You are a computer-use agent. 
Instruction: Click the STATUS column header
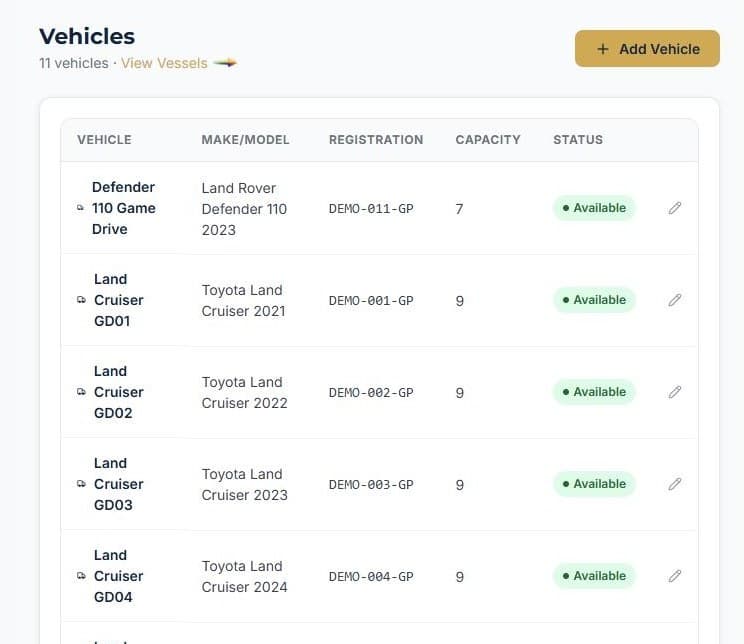tap(578, 140)
